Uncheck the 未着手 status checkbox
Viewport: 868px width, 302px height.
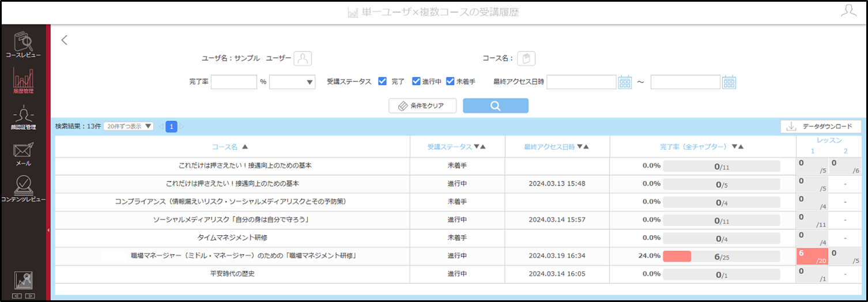(x=450, y=81)
